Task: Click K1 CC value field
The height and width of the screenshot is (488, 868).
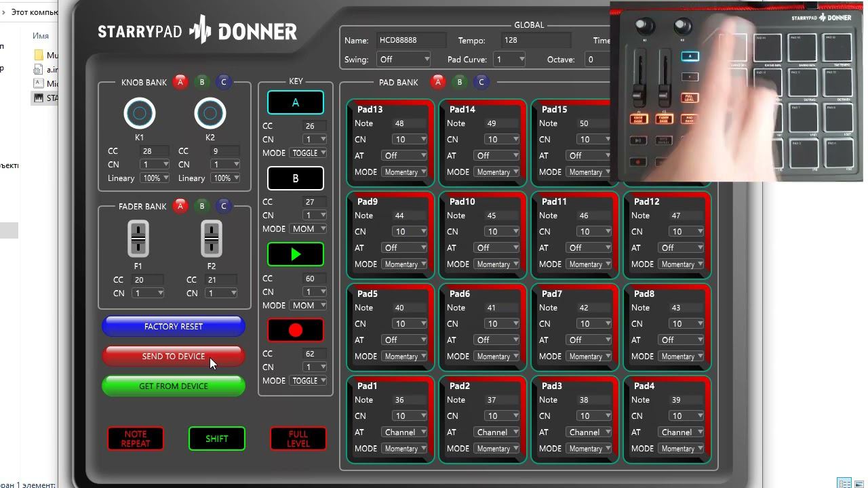Action: click(156, 151)
